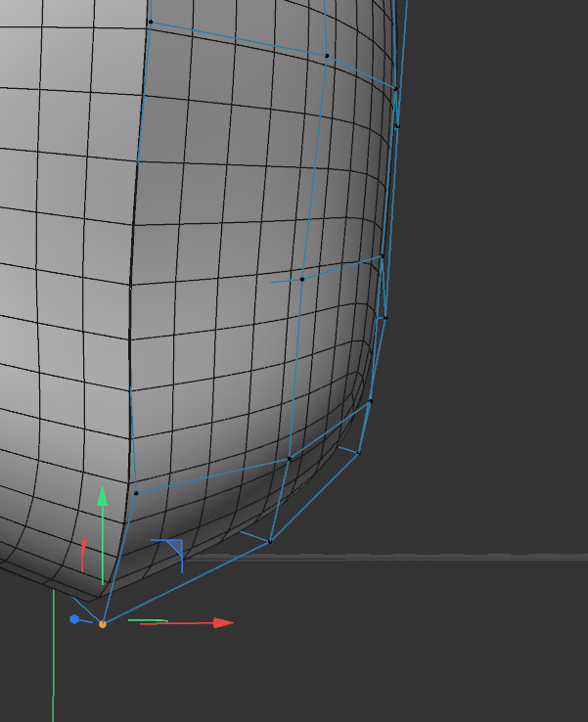
Task: Select the blue Z-axis handle dot
Action: point(74,619)
